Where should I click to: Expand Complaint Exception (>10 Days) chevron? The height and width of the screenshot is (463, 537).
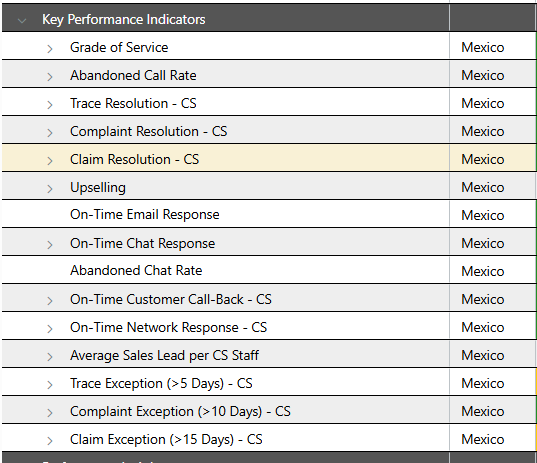pos(50,413)
